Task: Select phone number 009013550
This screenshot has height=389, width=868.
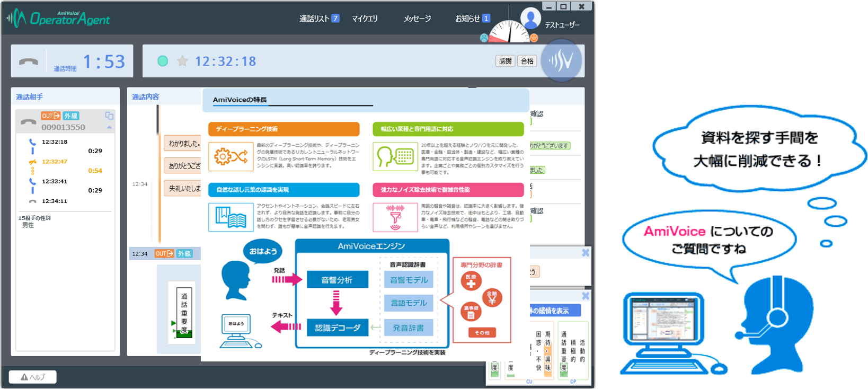Action: point(63,127)
